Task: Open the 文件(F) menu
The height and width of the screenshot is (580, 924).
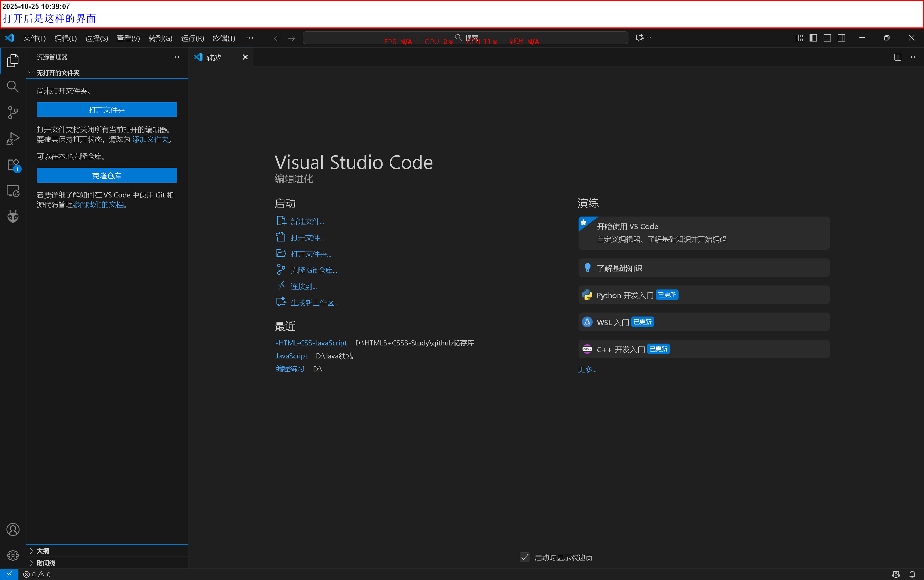Action: (34, 38)
